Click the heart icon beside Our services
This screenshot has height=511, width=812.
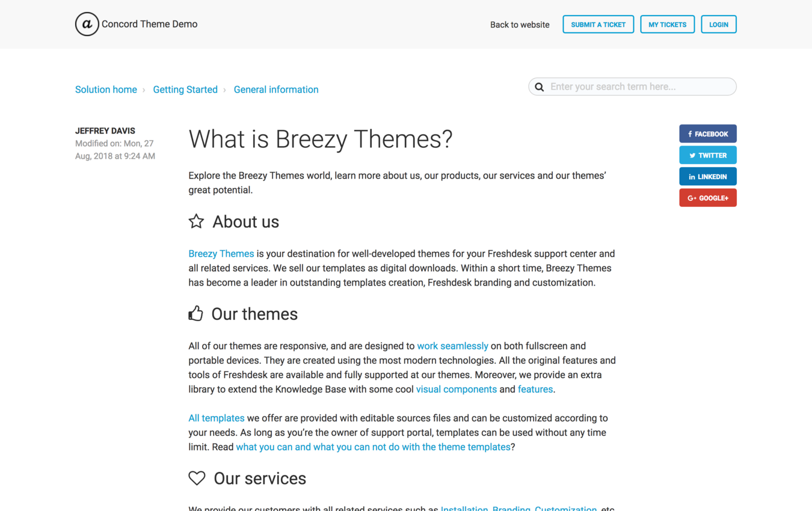pos(197,478)
